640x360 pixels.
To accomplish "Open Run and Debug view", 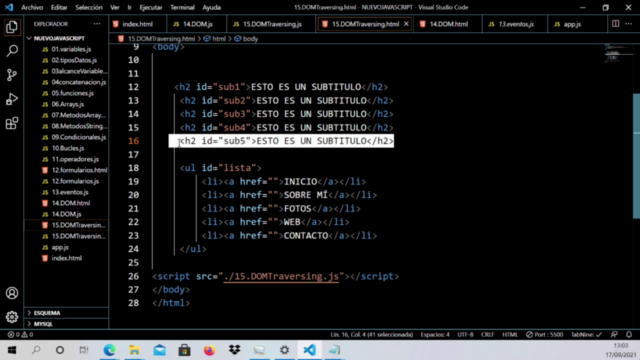I will 12,99.
